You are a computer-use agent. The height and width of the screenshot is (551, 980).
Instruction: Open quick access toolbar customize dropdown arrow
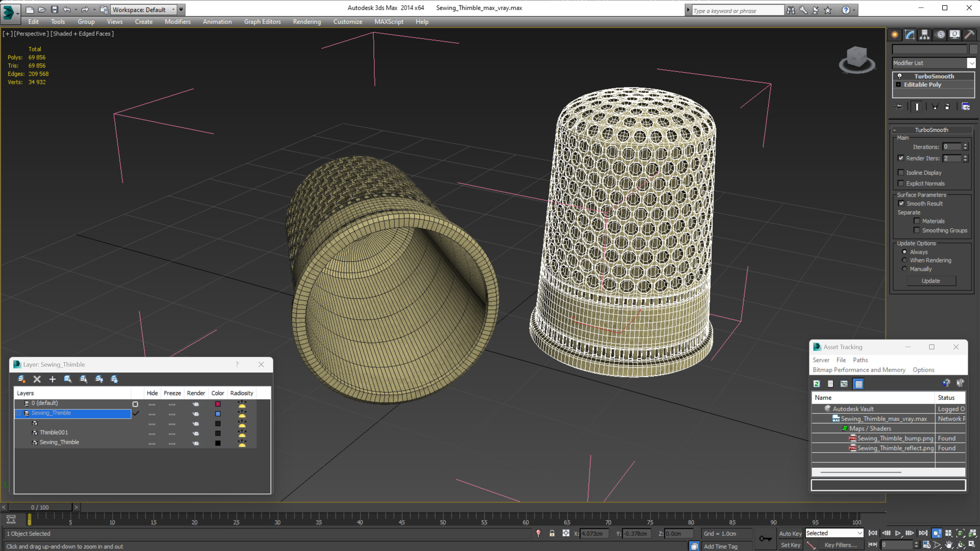pos(181,10)
